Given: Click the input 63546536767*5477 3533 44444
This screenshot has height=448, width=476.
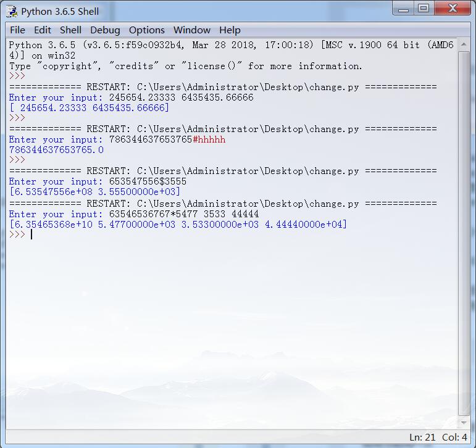Looking at the screenshot, I should (184, 214).
